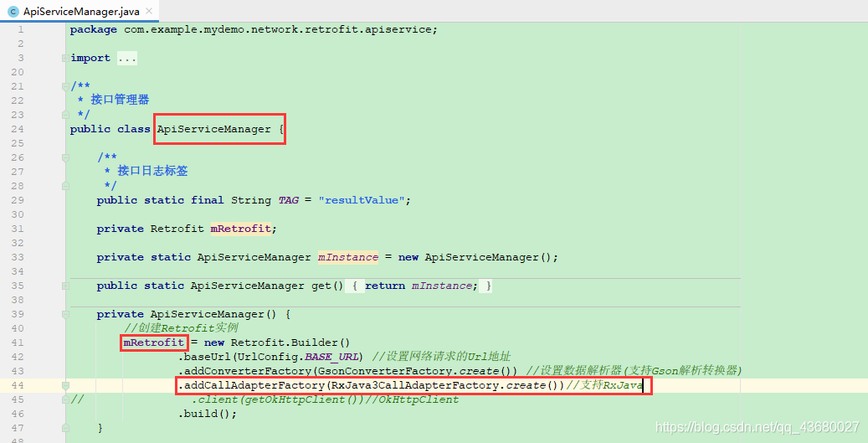The image size is (868, 443).
Task: Click line number 24 in the gutter
Action: point(18,129)
